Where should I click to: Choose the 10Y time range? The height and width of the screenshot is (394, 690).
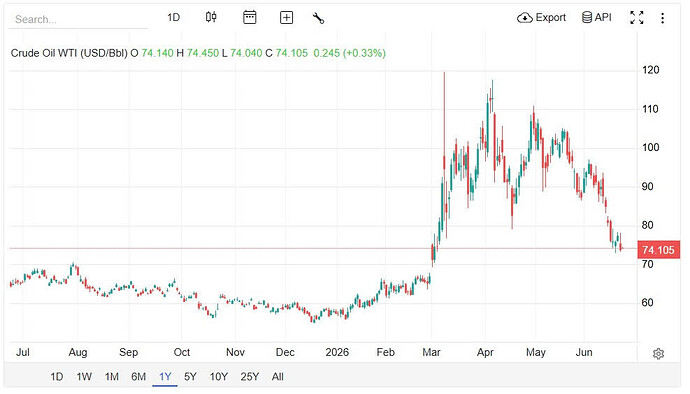point(219,377)
